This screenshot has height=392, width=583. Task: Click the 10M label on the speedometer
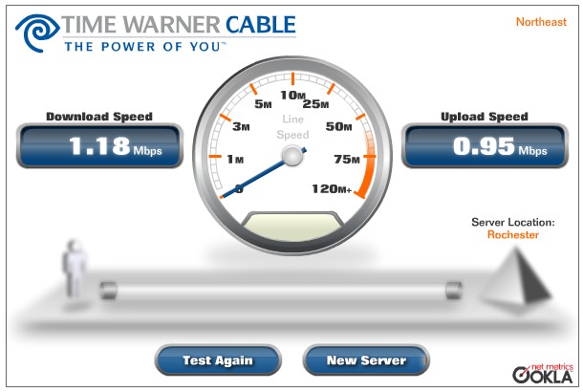293,96
